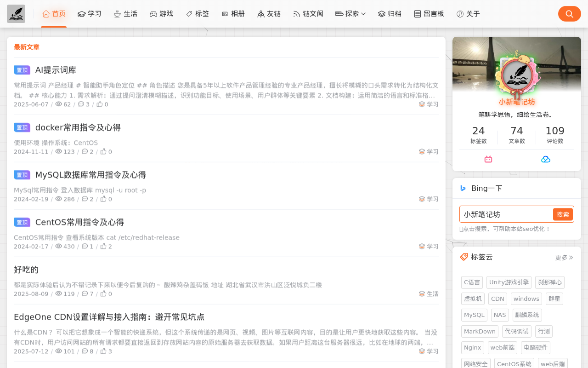Screen dimensions: 588x368
Task: Click the 学习 category icon on MySQL post
Action: (x=422, y=199)
